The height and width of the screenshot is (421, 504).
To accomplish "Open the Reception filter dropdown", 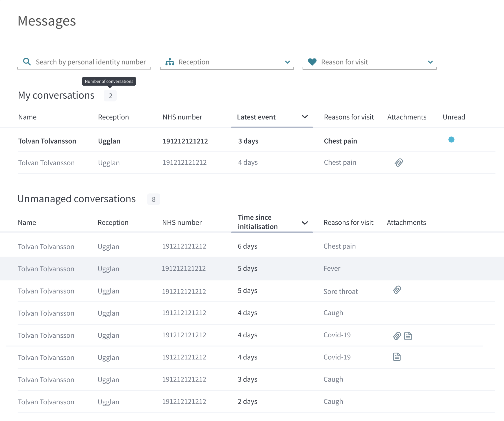I will click(227, 62).
